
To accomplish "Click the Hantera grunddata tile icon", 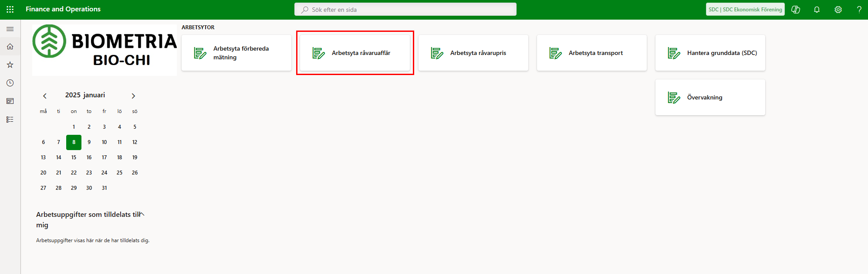I will [674, 53].
